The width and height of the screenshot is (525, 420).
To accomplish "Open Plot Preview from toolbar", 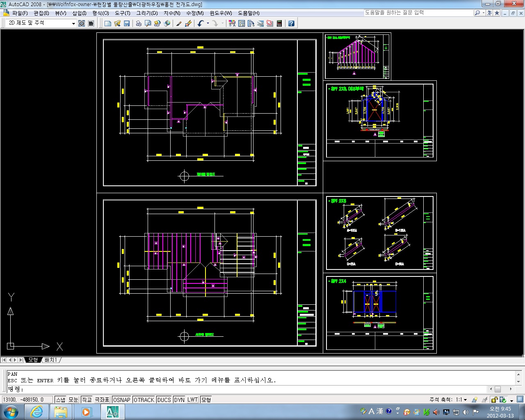I will (148, 23).
